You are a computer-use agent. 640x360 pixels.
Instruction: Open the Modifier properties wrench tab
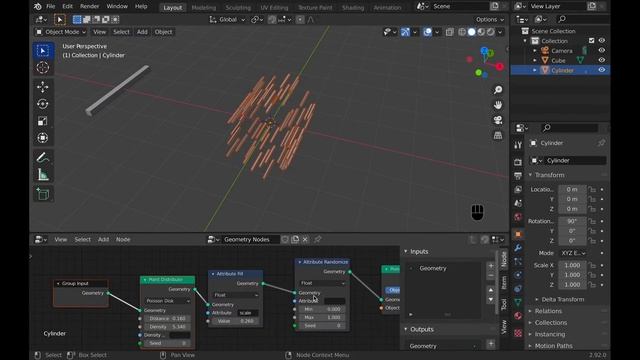518,248
